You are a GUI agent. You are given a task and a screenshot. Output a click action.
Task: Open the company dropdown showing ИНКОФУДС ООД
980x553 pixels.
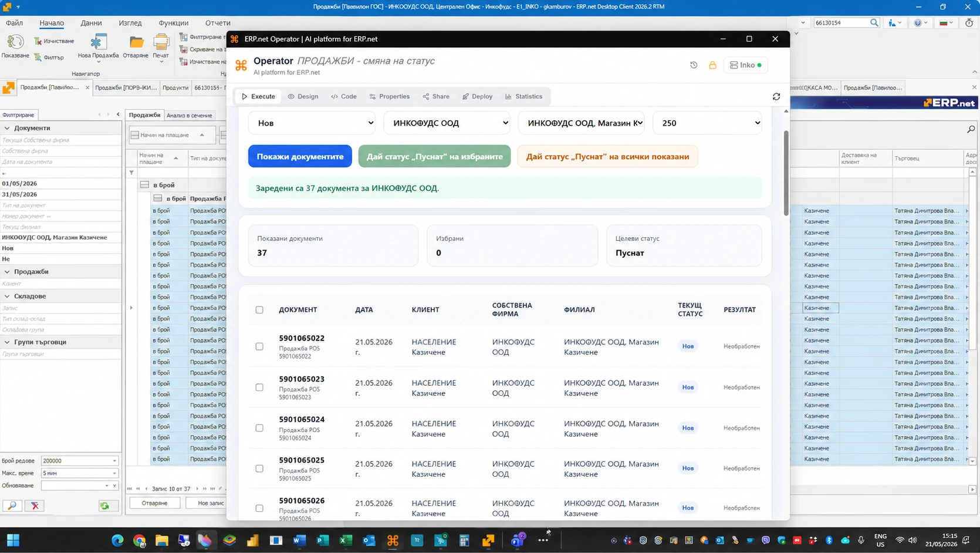click(447, 123)
